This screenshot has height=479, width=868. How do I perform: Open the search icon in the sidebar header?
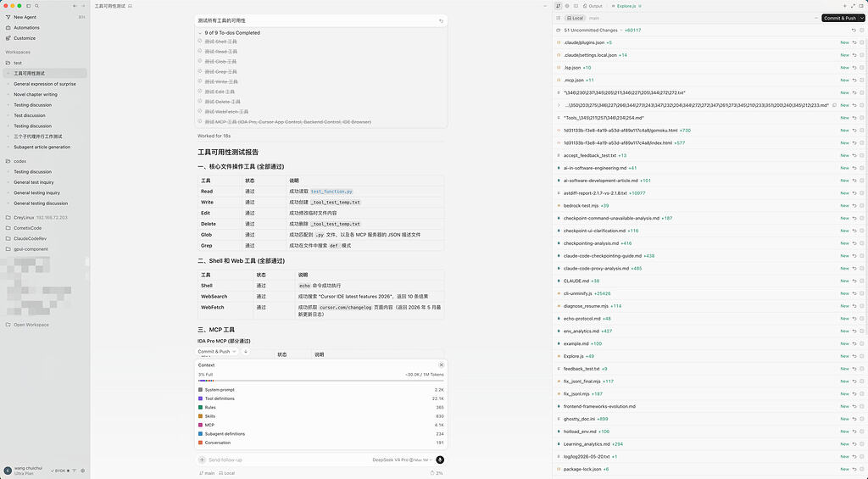(37, 6)
